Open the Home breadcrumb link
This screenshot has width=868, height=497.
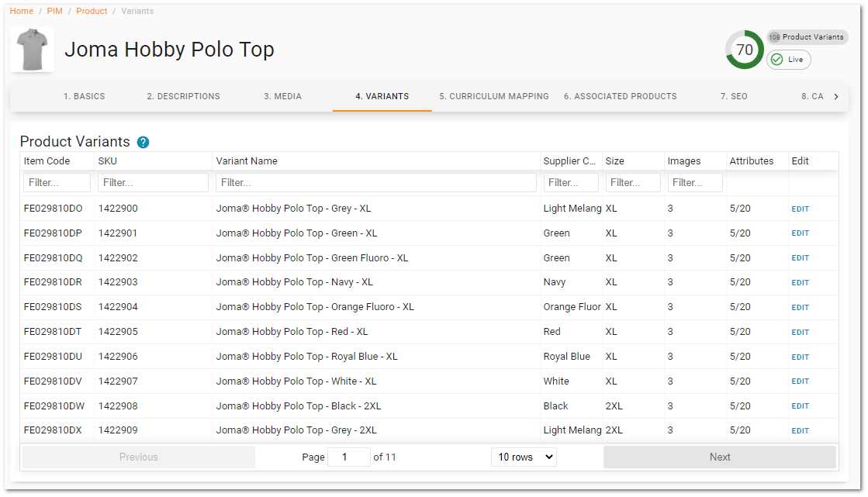coord(22,11)
